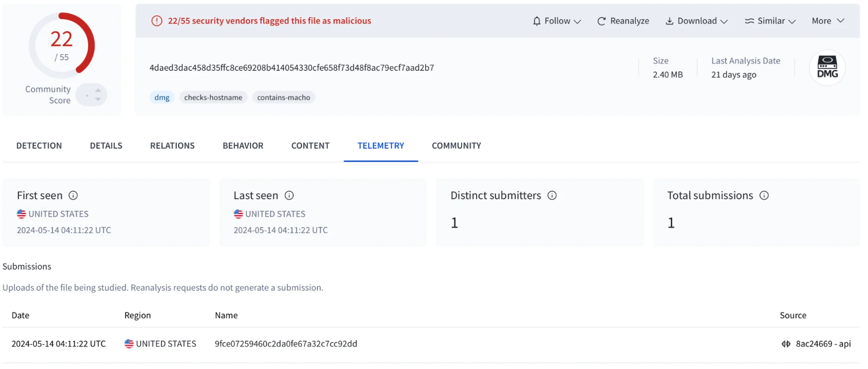
Task: Click the Community Score label
Action: click(x=48, y=95)
